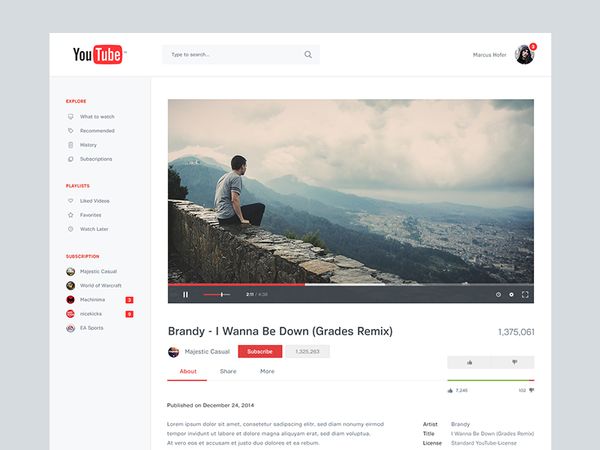Image resolution: width=600 pixels, height=450 pixels.
Task: Click the like/dislike ratio bar
Action: tap(491, 380)
